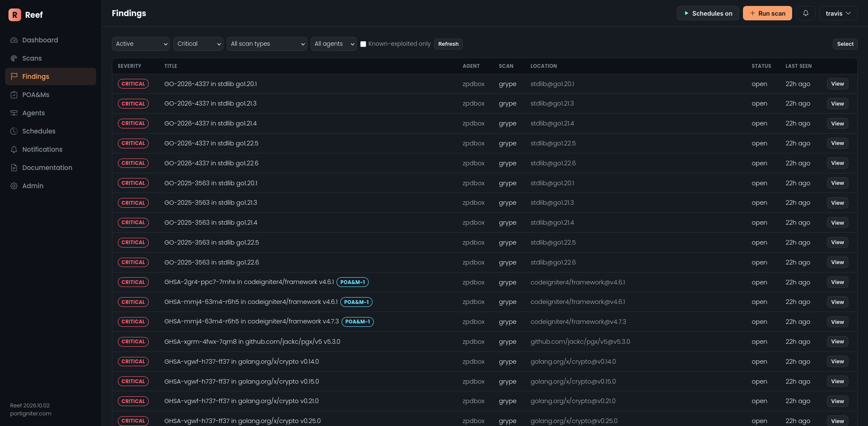868x426 pixels.
Task: Go to Dashboard in sidebar
Action: pos(50,40)
